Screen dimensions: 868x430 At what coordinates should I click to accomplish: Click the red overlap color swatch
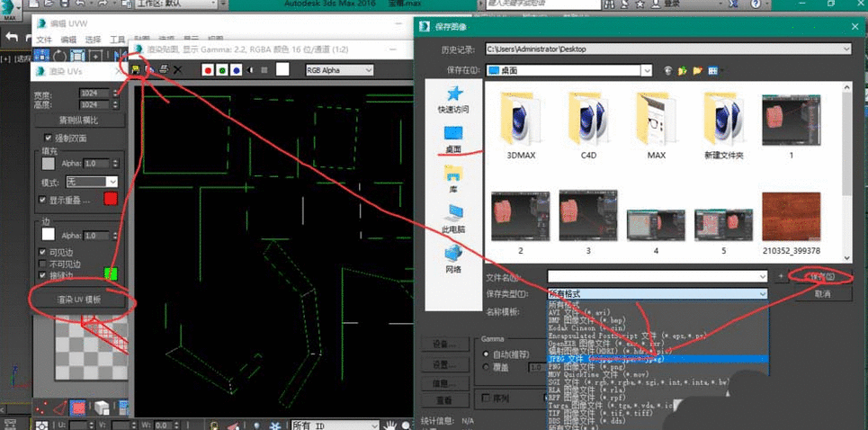click(111, 199)
